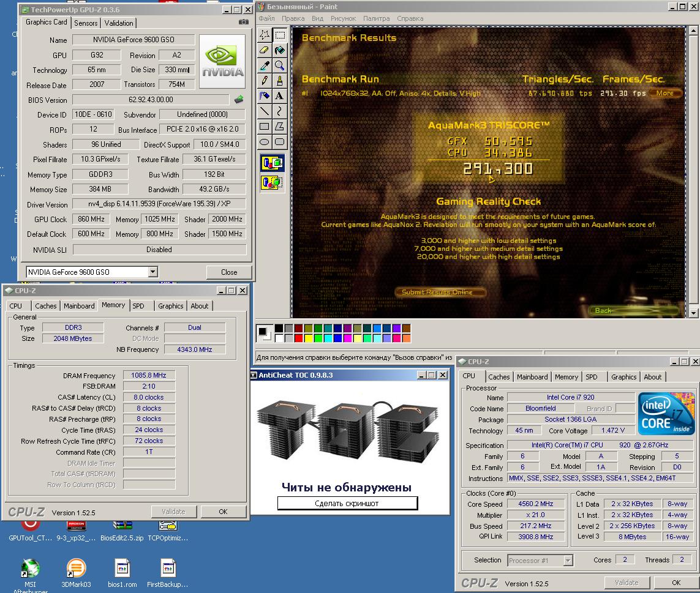Enable transparent selection mode in Paint toolbox

coord(273,182)
